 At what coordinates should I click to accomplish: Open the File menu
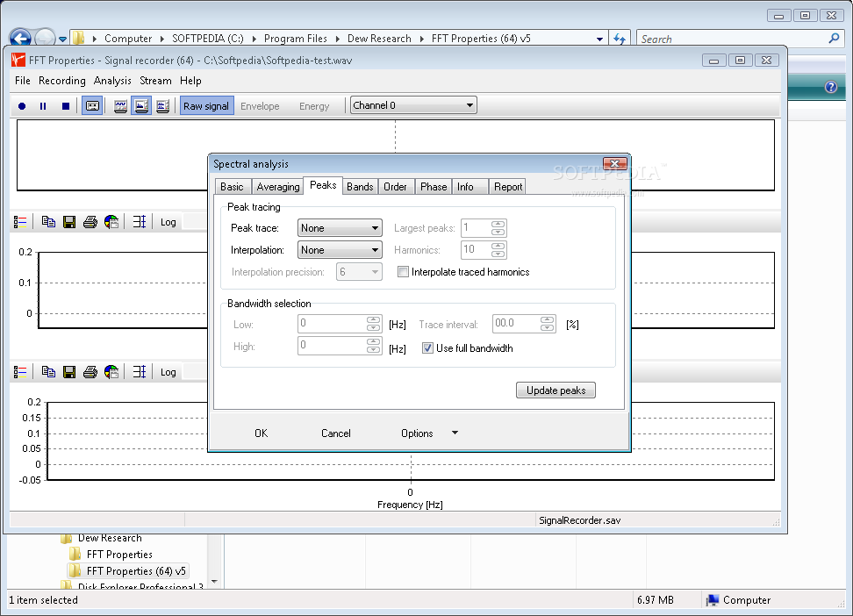(22, 81)
